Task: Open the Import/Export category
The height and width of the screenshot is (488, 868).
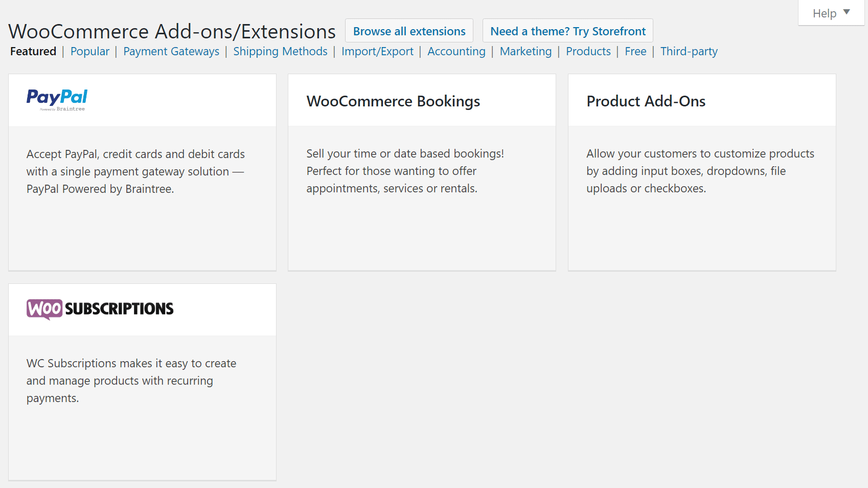Action: pyautogui.click(x=377, y=52)
